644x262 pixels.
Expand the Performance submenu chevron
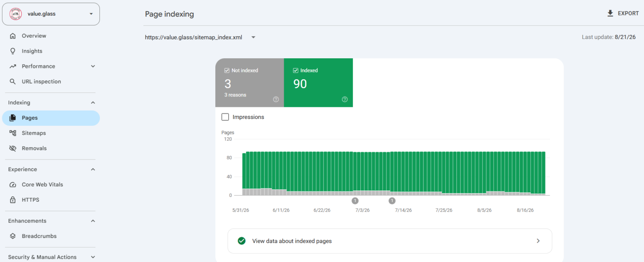coord(93,66)
